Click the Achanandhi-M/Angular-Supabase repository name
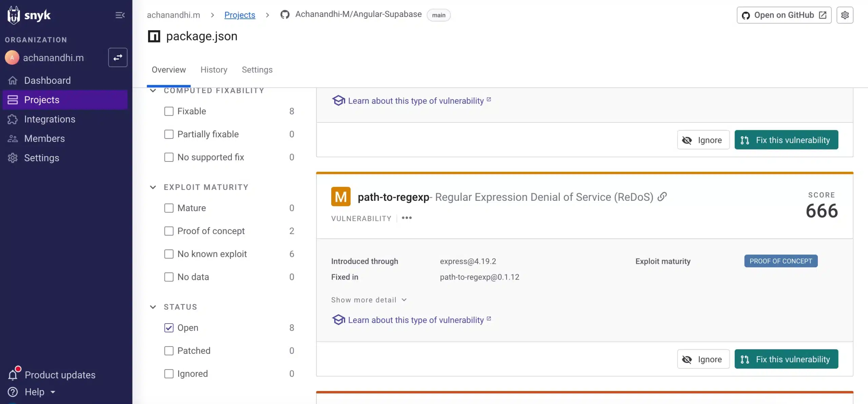 tap(358, 14)
